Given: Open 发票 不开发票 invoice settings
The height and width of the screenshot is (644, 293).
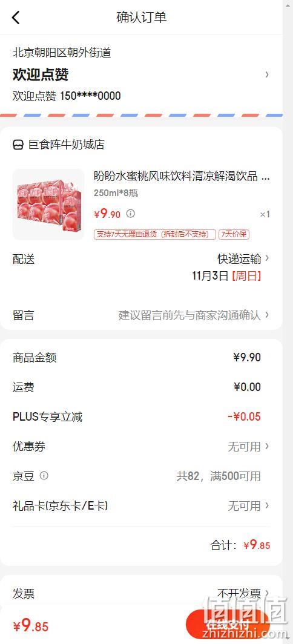Looking at the screenshot, I should click(142, 594).
